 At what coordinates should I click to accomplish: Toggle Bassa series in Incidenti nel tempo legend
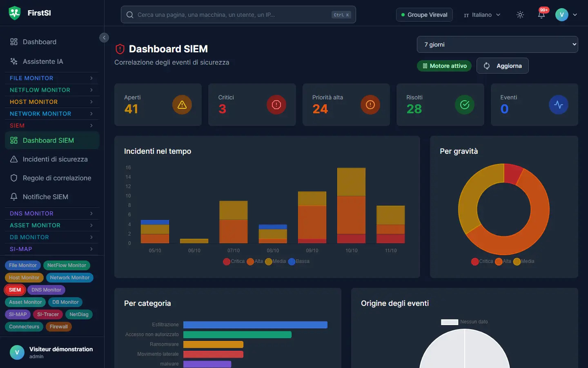(x=299, y=261)
